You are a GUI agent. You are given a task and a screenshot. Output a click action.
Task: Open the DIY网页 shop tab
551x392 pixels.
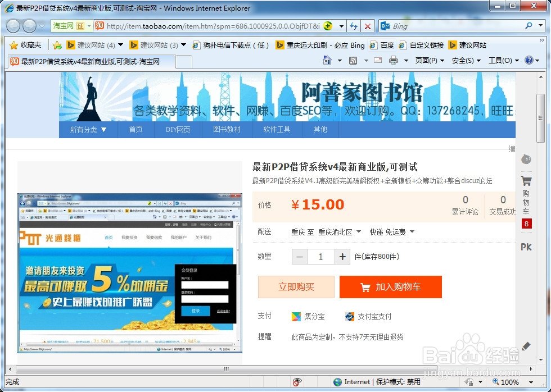click(x=178, y=130)
